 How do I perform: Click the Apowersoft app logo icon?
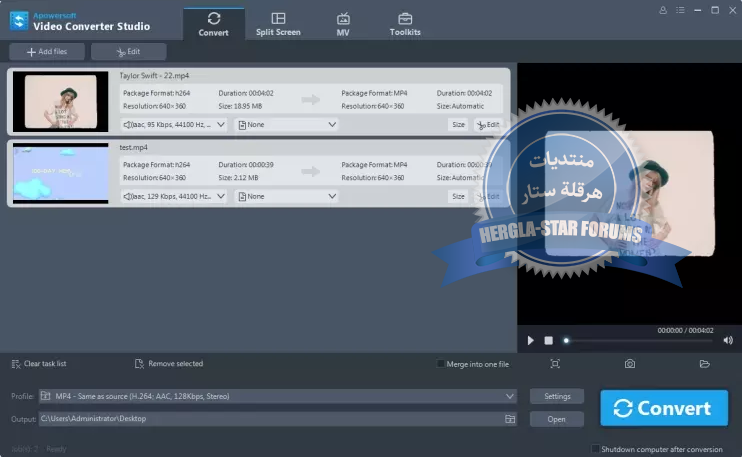pyautogui.click(x=19, y=21)
